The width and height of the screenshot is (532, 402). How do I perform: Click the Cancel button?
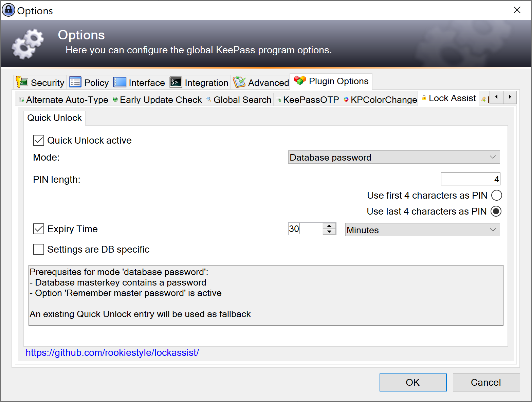(486, 382)
